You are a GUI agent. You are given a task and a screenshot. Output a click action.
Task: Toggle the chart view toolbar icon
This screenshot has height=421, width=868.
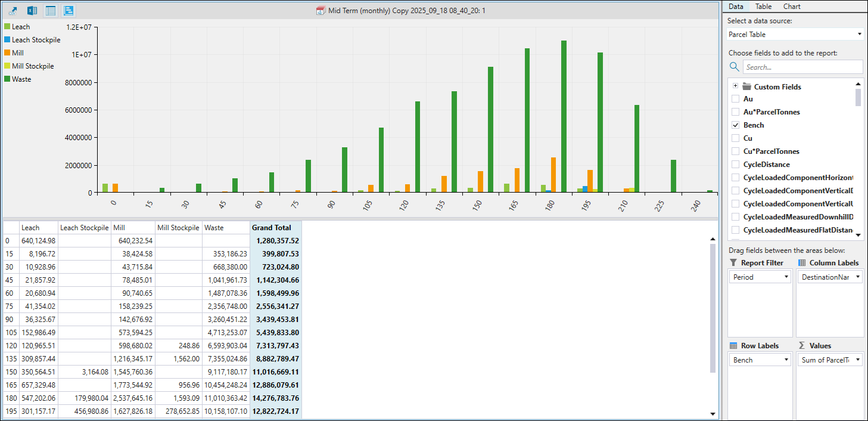[x=69, y=11]
